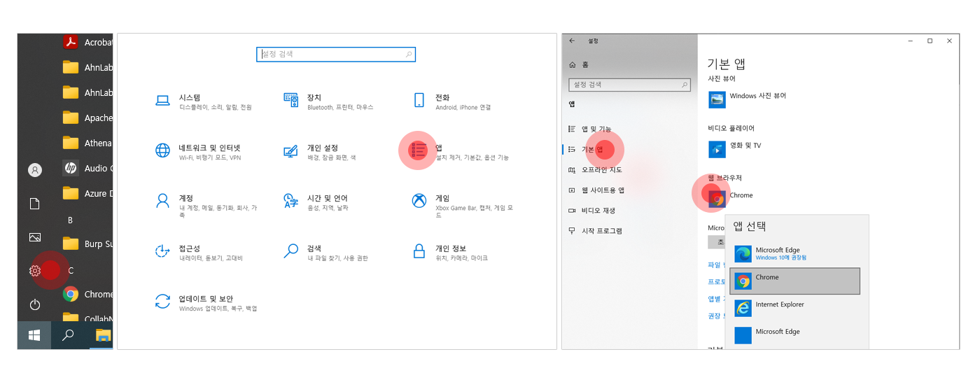Choose Microsoft Edge (Windows 10 recommended) option
The height and width of the screenshot is (380, 980).
pyautogui.click(x=794, y=253)
